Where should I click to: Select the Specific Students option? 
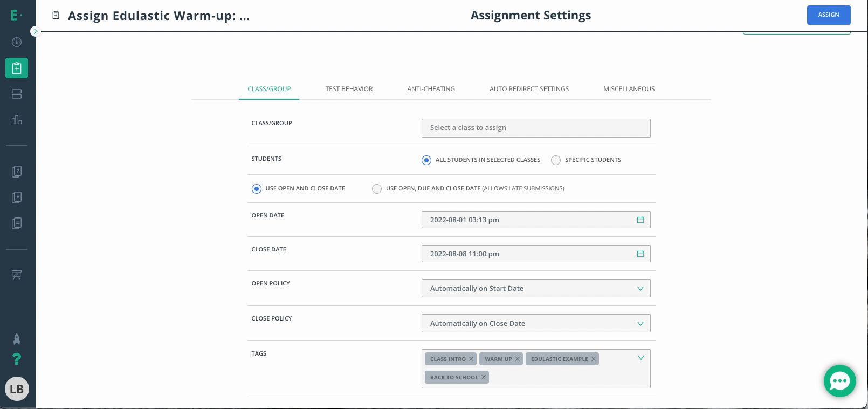click(556, 160)
